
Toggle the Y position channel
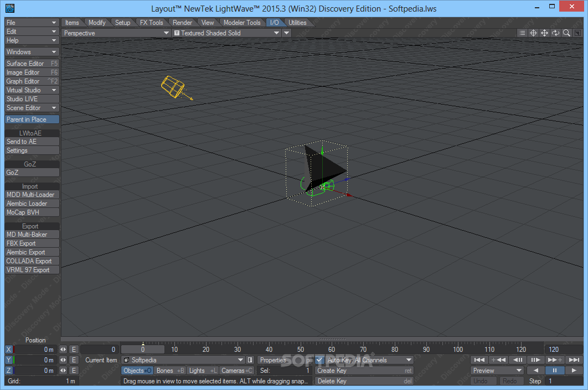click(x=9, y=360)
